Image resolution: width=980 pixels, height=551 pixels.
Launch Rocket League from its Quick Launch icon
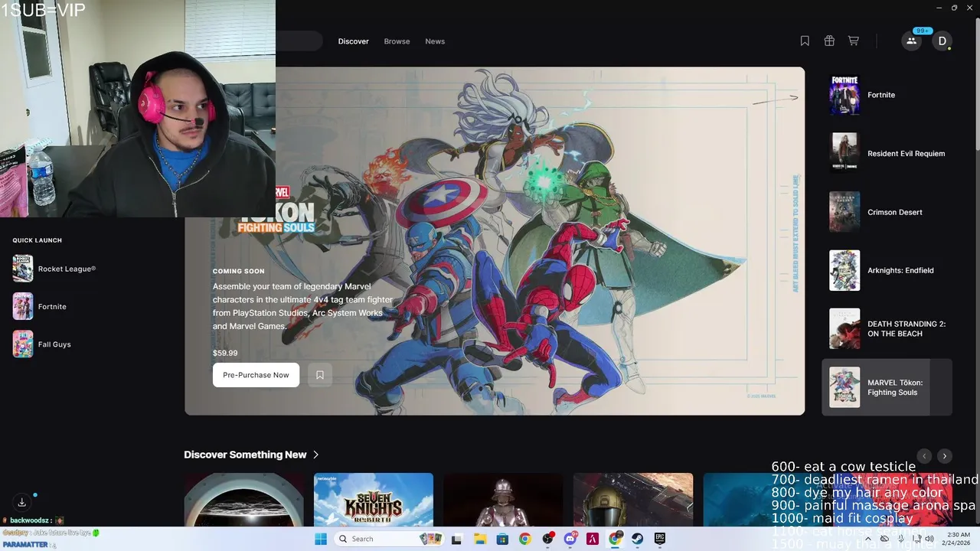click(x=23, y=269)
